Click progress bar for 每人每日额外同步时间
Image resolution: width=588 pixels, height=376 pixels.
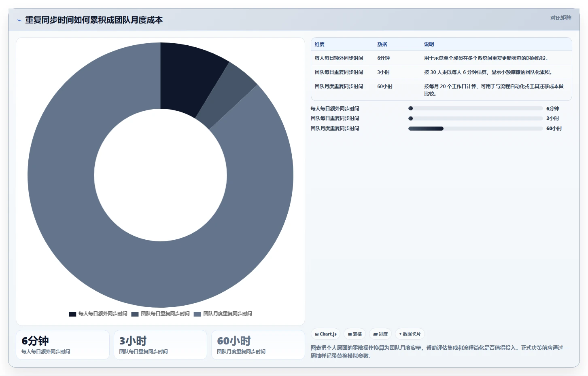coord(475,108)
